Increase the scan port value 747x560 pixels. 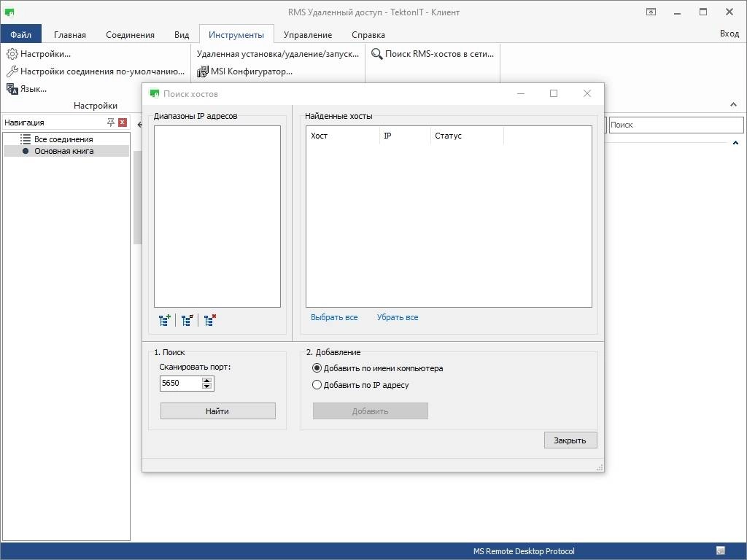206,380
